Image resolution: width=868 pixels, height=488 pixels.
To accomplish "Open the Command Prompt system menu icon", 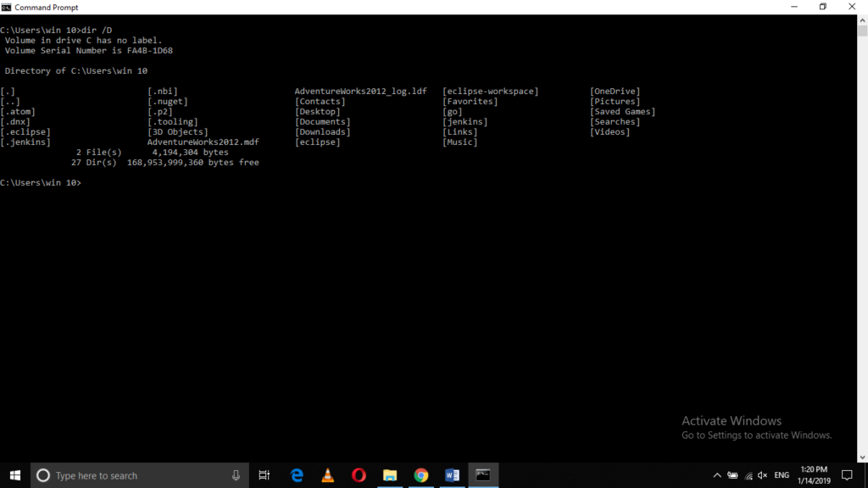I will [7, 7].
